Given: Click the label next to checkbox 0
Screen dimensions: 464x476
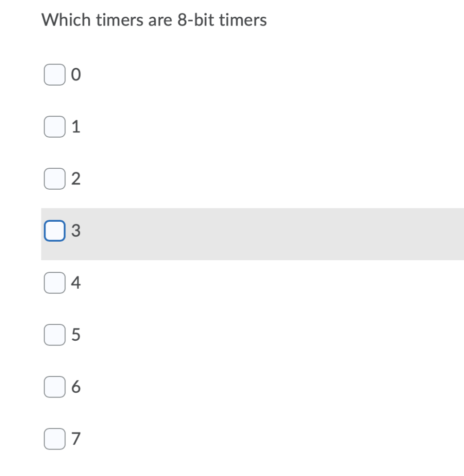Looking at the screenshot, I should coord(76,74).
